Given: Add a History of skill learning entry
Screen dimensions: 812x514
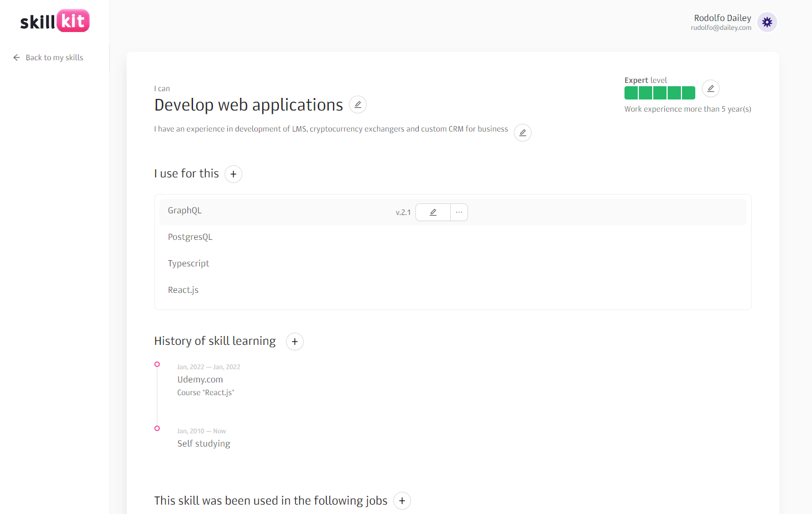Looking at the screenshot, I should [295, 342].
